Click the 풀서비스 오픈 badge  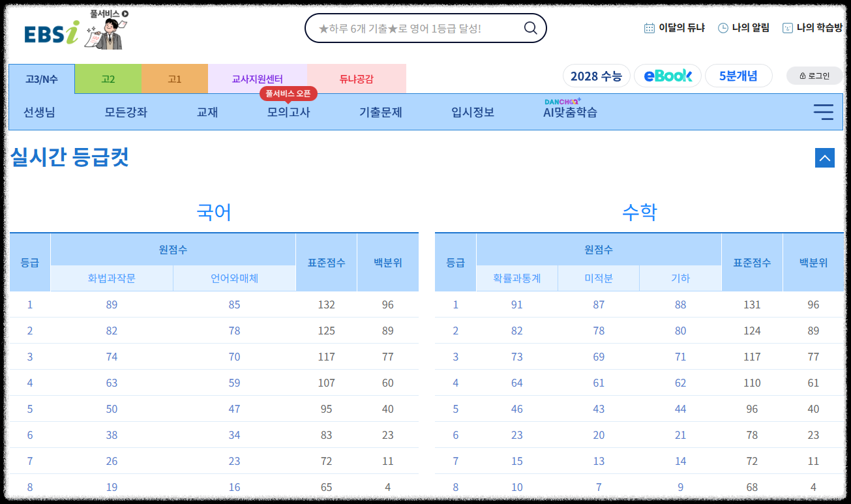[x=288, y=94]
